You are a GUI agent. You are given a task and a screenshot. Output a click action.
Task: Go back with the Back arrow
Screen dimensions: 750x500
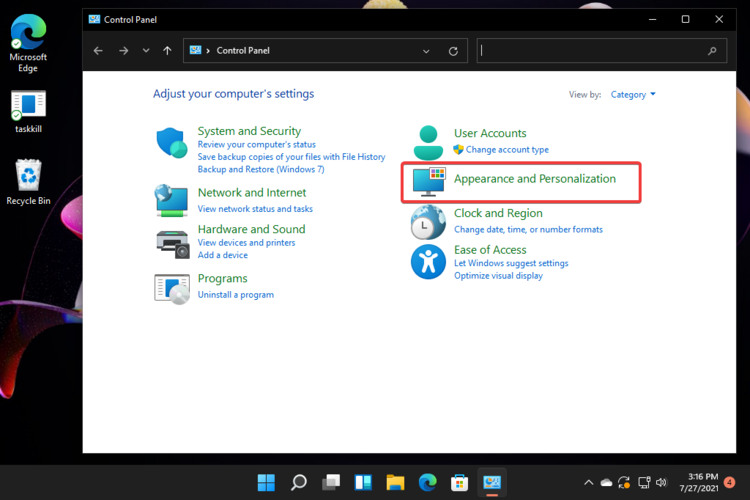[98, 51]
